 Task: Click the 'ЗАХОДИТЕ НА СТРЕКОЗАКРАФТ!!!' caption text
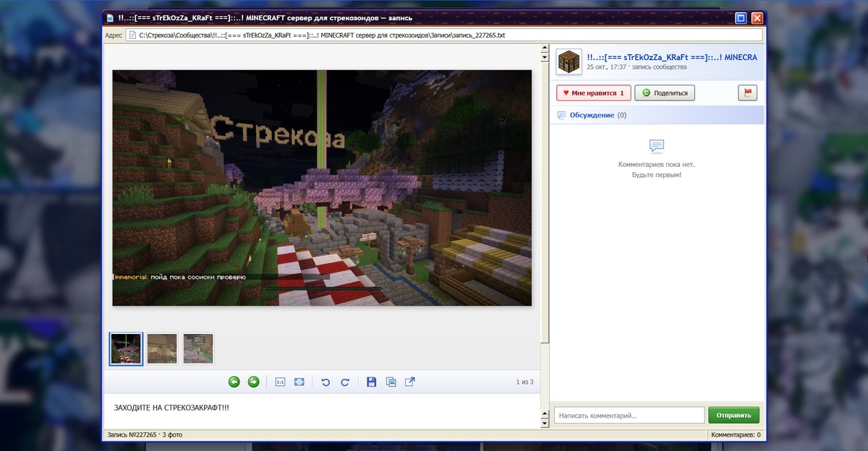172,408
